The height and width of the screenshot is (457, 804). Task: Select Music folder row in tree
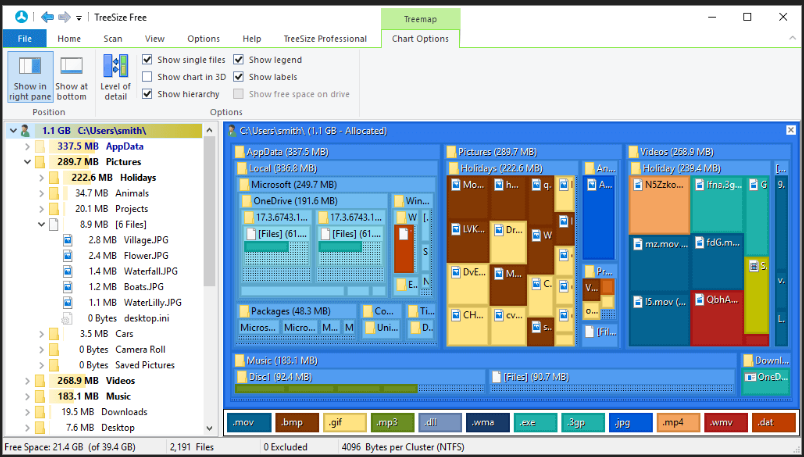tap(105, 396)
